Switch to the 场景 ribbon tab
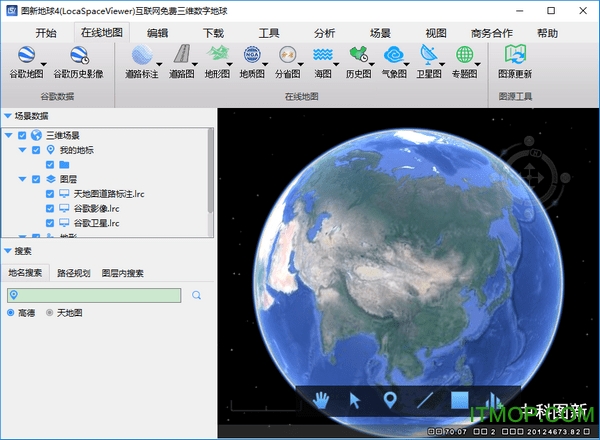 pos(380,33)
